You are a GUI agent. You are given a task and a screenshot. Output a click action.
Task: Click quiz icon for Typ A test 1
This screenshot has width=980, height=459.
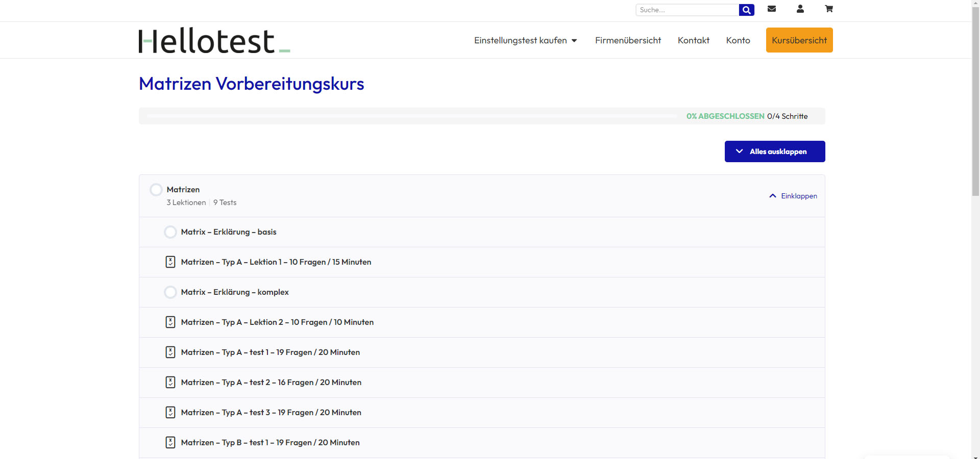coord(170,352)
